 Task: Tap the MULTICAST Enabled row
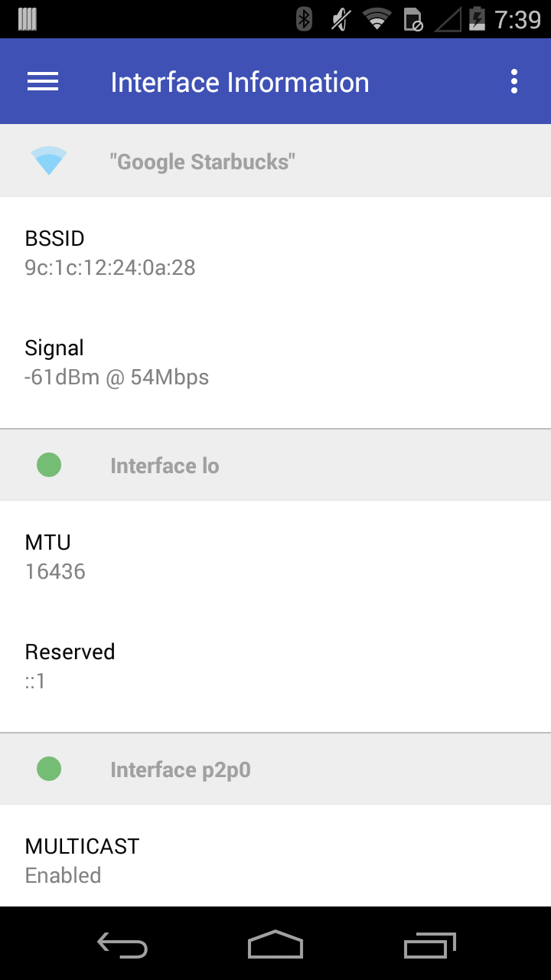point(275,860)
